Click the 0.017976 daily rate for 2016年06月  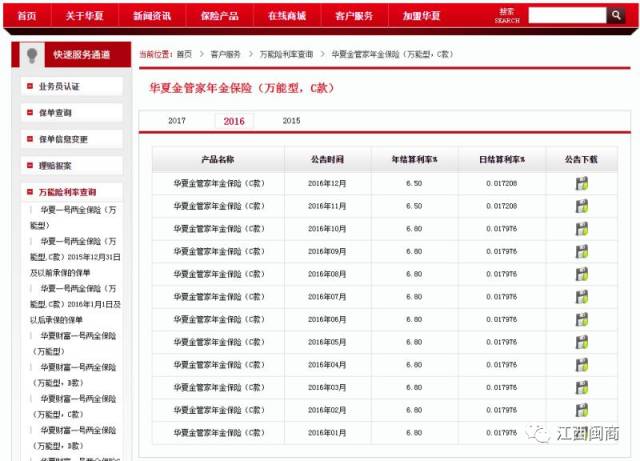coord(502,319)
